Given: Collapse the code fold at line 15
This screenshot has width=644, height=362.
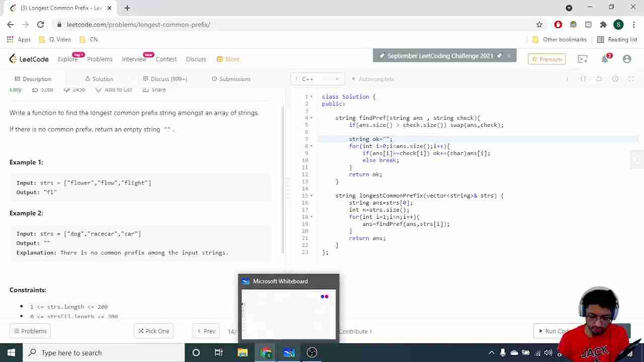Looking at the screenshot, I should tap(311, 196).
